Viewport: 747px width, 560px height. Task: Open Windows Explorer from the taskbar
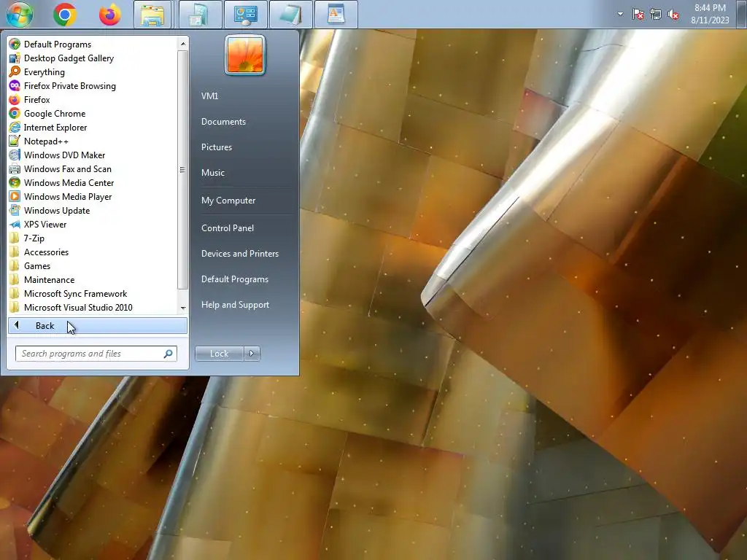152,15
